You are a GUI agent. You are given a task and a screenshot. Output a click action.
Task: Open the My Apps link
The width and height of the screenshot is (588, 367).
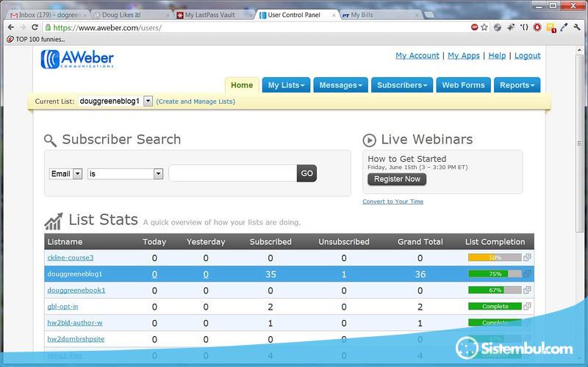[x=464, y=56]
